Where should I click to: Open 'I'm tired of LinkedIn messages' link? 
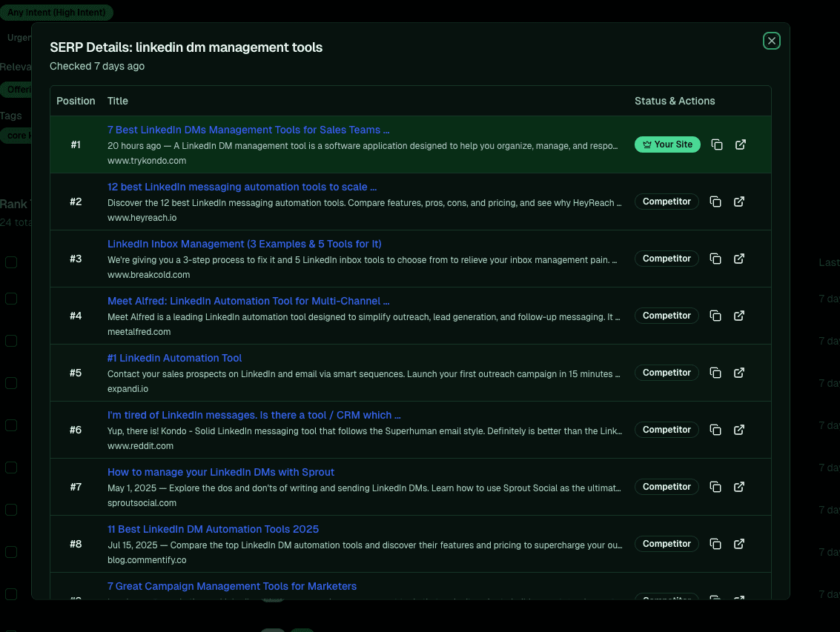coord(254,415)
